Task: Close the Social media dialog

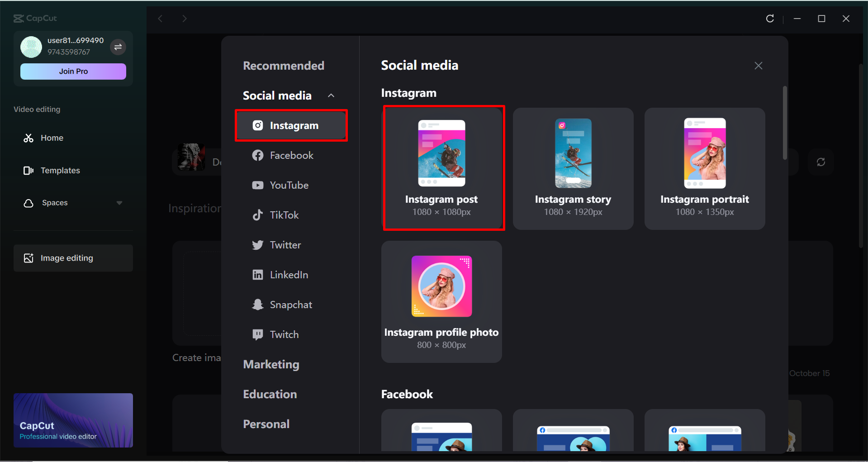Action: [x=758, y=65]
